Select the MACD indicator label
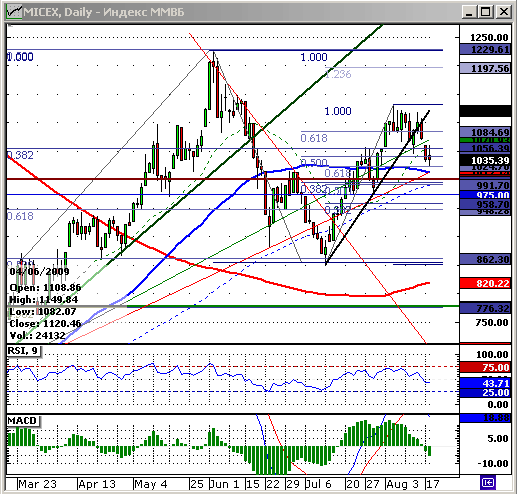This screenshot has width=517, height=494. [x=23, y=421]
